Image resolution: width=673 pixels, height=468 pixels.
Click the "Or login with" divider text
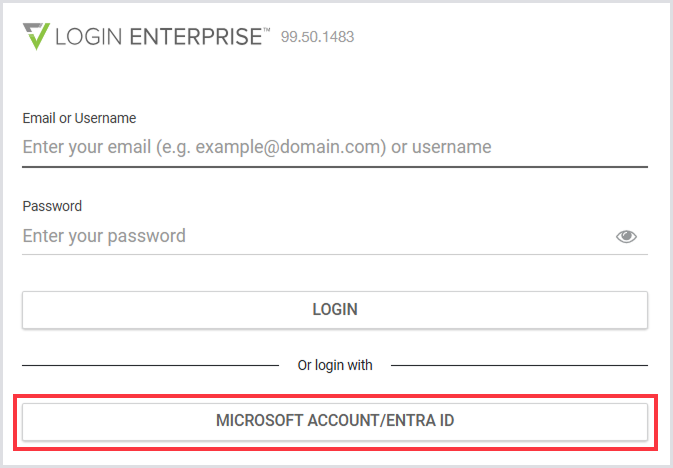coord(335,365)
